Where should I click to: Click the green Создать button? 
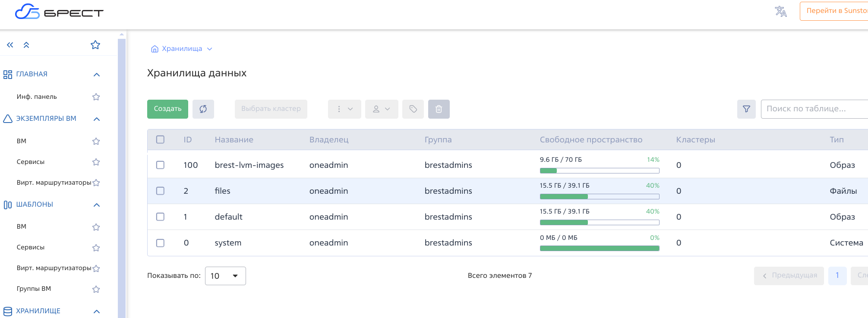point(167,109)
